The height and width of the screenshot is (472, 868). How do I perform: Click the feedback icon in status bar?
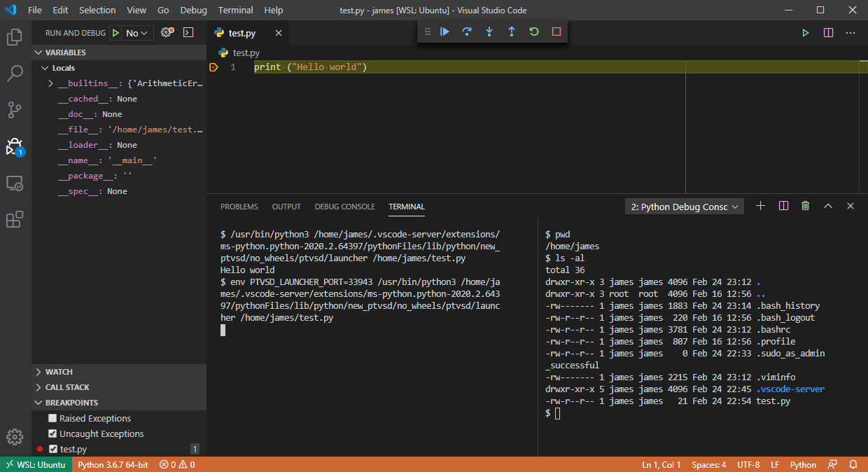click(x=832, y=464)
